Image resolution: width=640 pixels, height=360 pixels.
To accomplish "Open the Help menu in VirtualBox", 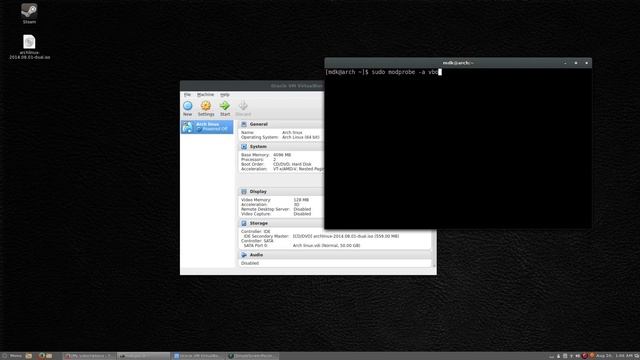I will (224, 95).
